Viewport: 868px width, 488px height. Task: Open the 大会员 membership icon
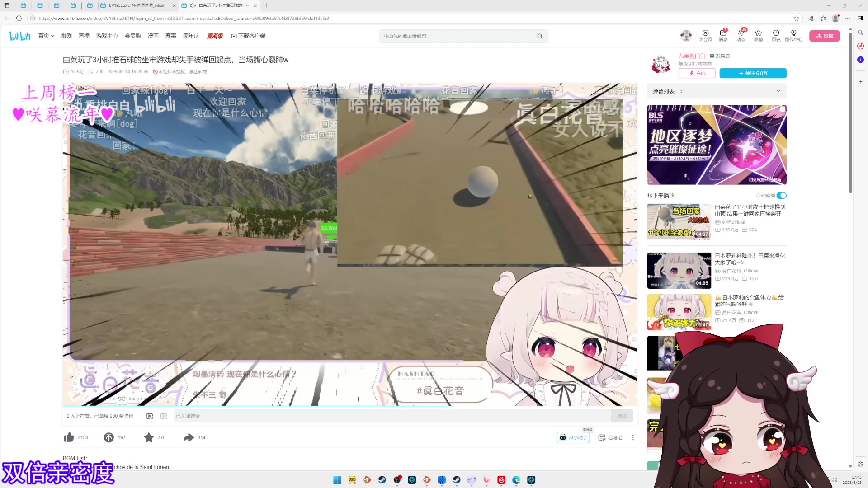(x=705, y=35)
